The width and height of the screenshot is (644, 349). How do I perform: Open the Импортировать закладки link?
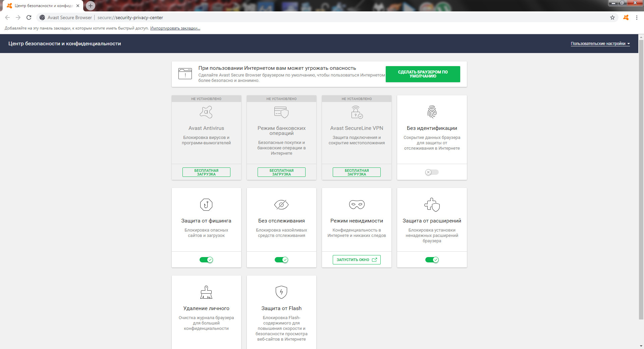click(175, 28)
